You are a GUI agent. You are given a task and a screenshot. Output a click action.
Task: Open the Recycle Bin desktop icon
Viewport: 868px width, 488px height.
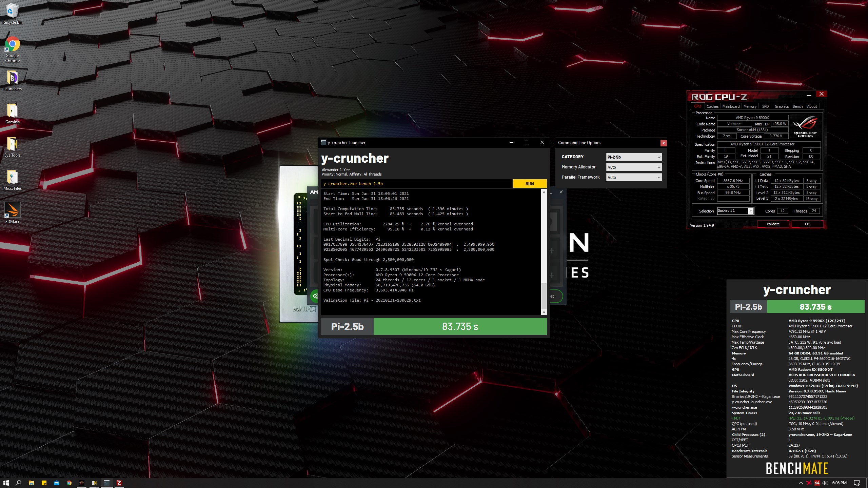pyautogui.click(x=12, y=14)
